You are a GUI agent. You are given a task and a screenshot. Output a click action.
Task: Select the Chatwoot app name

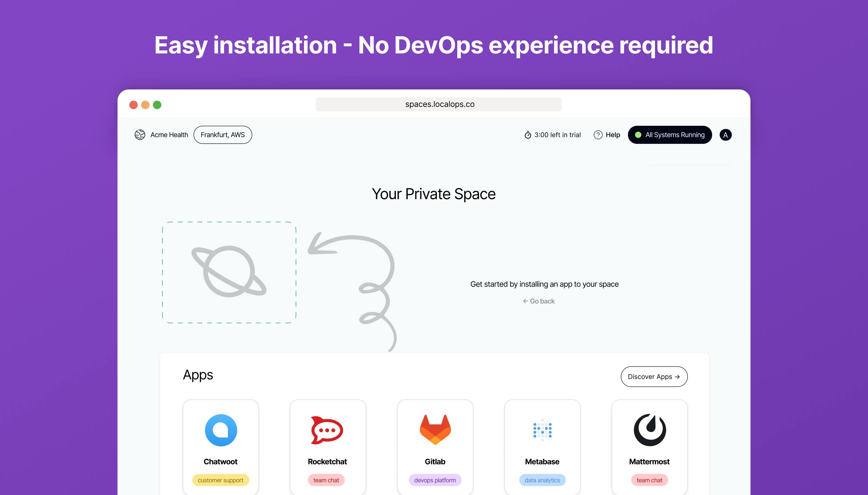coord(220,462)
